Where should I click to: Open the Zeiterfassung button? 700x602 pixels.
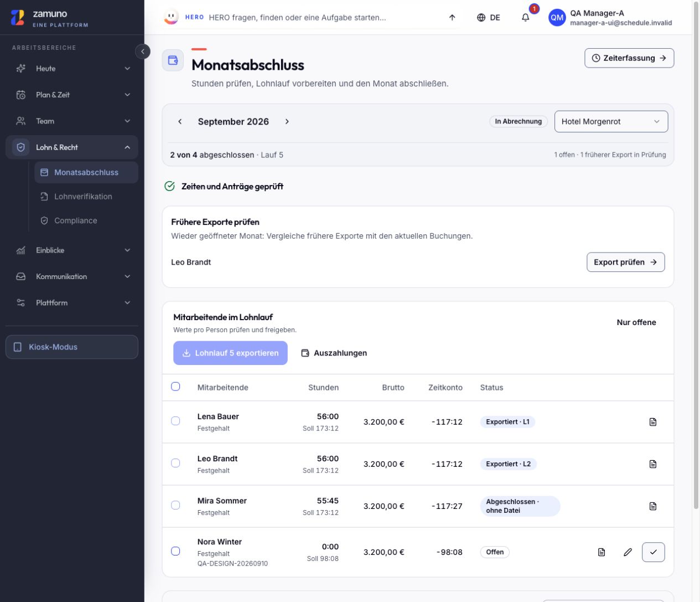[x=629, y=58]
